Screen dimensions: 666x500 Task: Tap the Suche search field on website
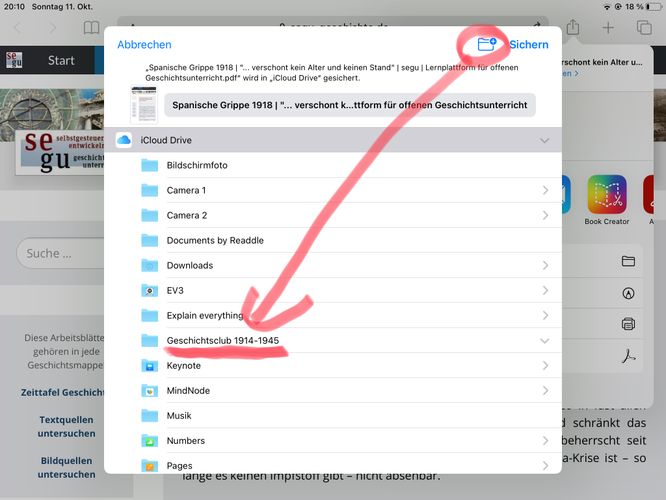tap(61, 253)
